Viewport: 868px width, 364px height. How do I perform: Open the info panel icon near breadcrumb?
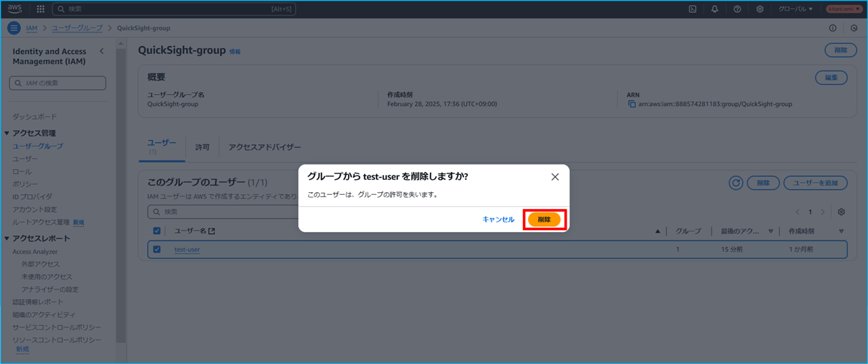pos(833,28)
